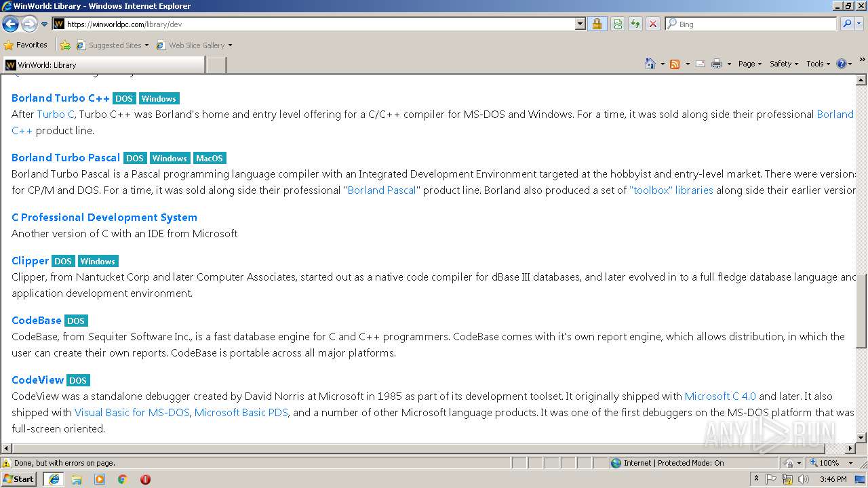The width and height of the screenshot is (868, 488).
Task: Open Windows Explorer folder taskbar icon
Action: tap(77, 479)
